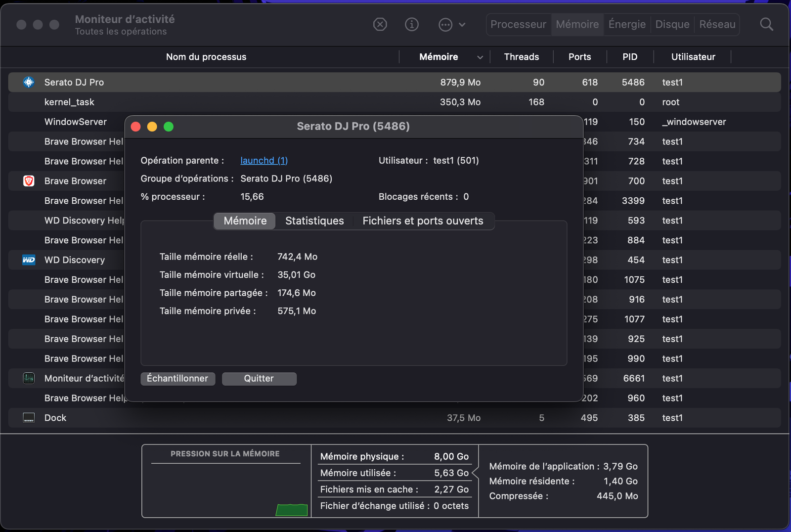Click the virtual memory value 35,01 Go
The image size is (791, 532).
(x=296, y=275)
